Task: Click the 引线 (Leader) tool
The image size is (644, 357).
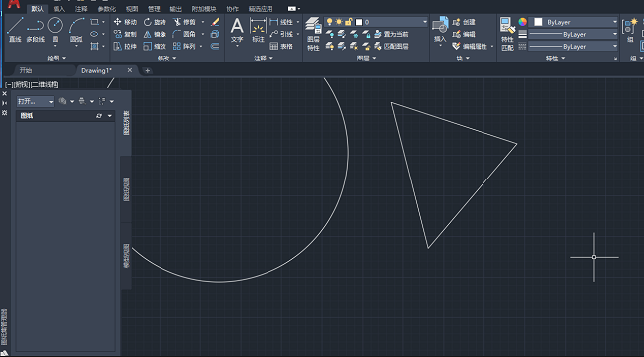Action: pos(281,34)
